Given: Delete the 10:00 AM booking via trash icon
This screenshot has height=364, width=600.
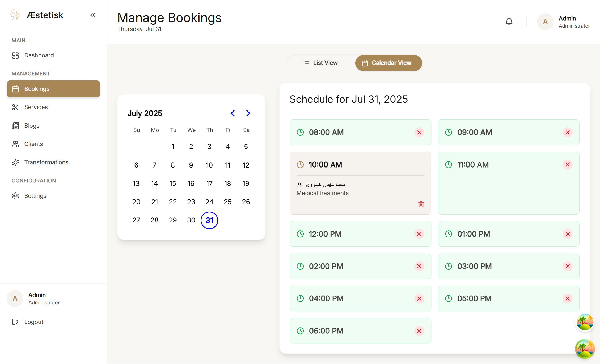Looking at the screenshot, I should click(x=421, y=204).
